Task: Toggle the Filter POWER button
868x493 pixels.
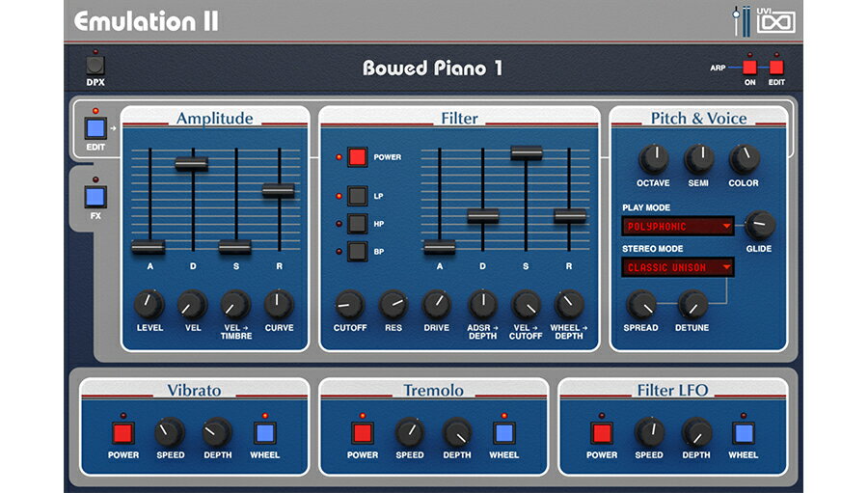Action: 358,156
